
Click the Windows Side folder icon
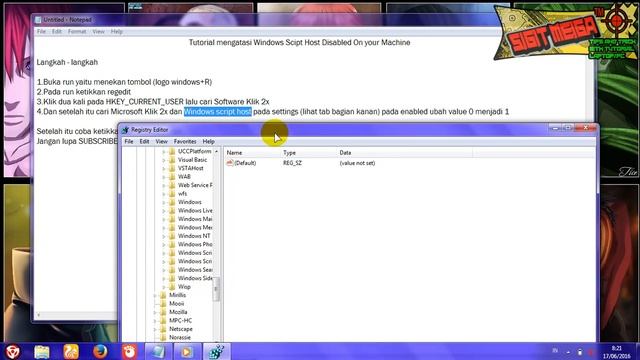172,278
